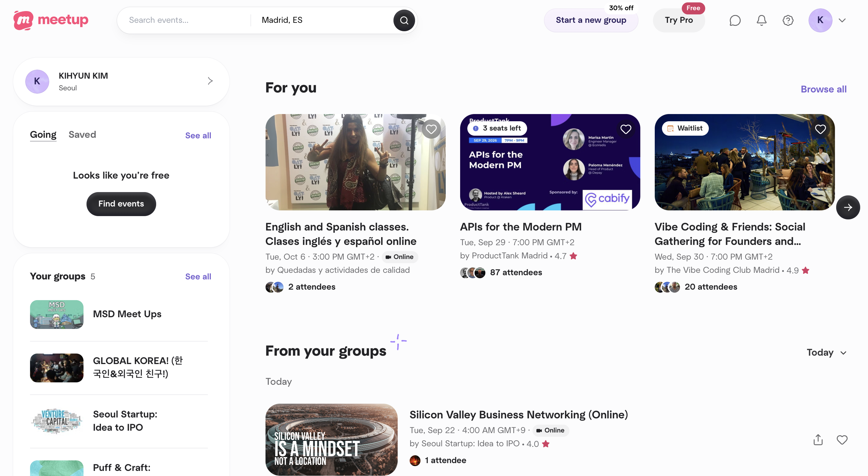Share the Silicon Valley Business Networking event
The height and width of the screenshot is (476, 868).
pos(818,440)
